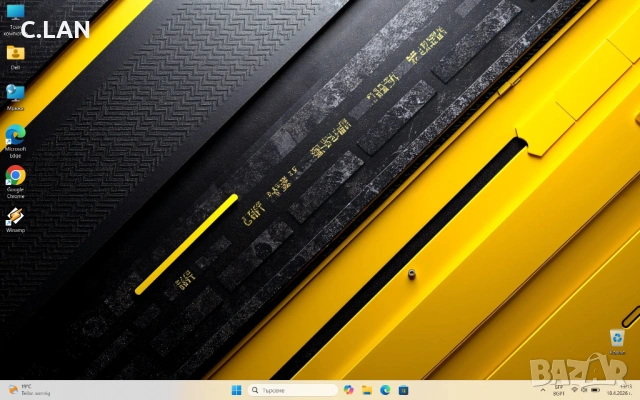Open the keyboard language indicator in the tray
This screenshot has width=640, height=400.
pyautogui.click(x=558, y=390)
